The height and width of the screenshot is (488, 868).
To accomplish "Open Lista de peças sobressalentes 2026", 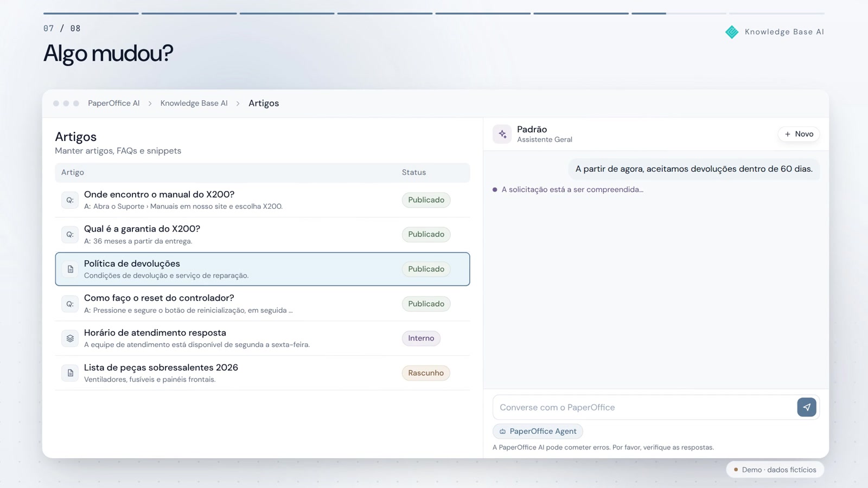I will coord(263,373).
